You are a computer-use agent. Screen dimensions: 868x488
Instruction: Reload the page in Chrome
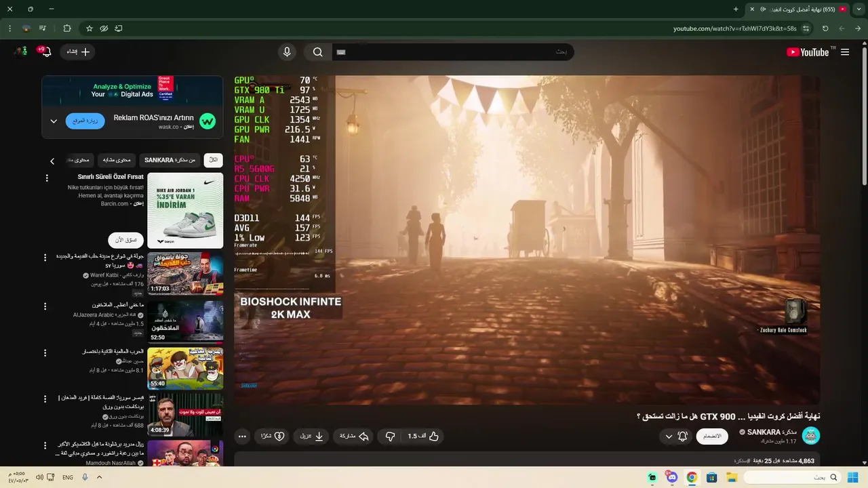click(825, 28)
